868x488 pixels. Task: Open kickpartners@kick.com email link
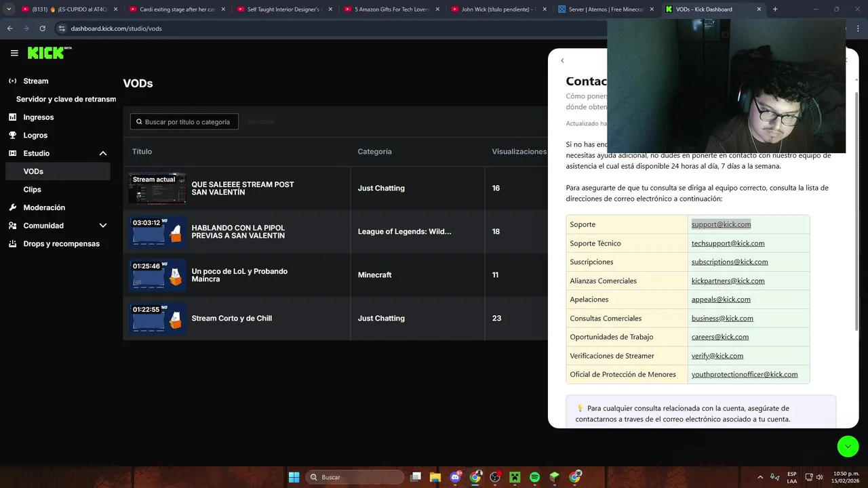point(728,281)
